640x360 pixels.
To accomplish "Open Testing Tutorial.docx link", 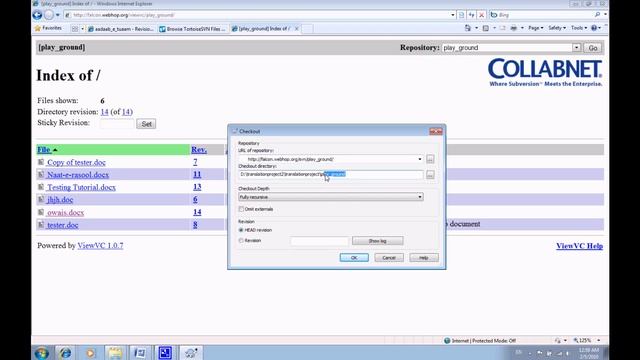I will tap(81, 187).
